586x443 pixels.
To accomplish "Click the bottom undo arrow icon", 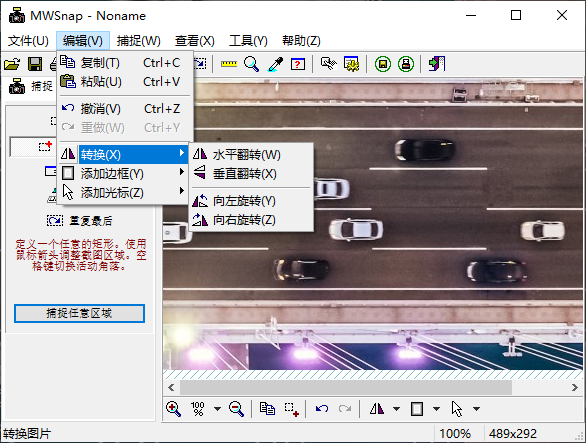I will tap(322, 409).
